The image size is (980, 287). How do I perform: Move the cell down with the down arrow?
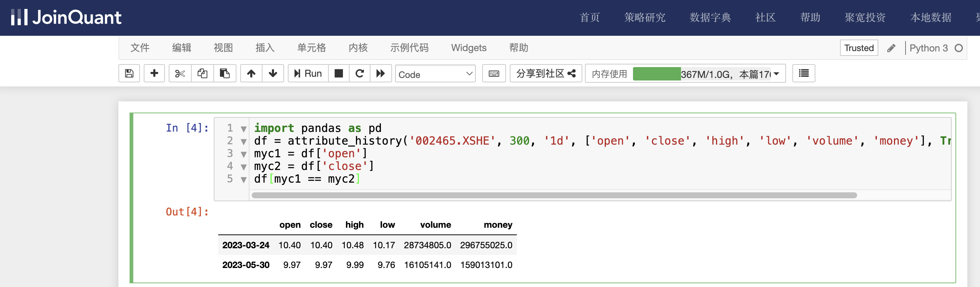pyautogui.click(x=273, y=73)
